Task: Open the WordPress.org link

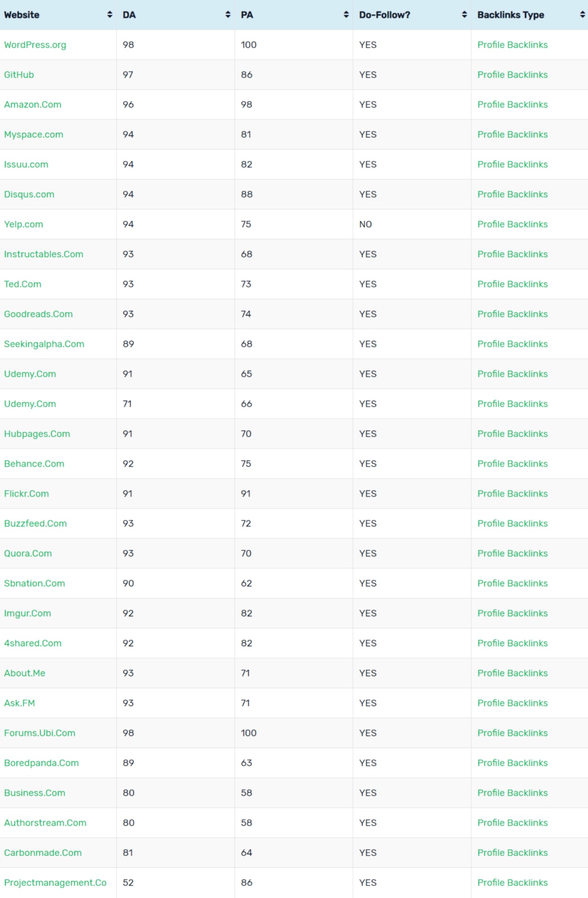Action: coord(35,45)
